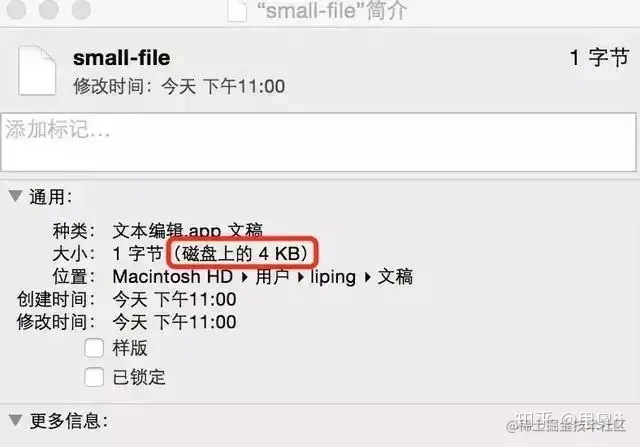Click the yellow minimize window button
The height and width of the screenshot is (447, 640).
tap(48, 9)
